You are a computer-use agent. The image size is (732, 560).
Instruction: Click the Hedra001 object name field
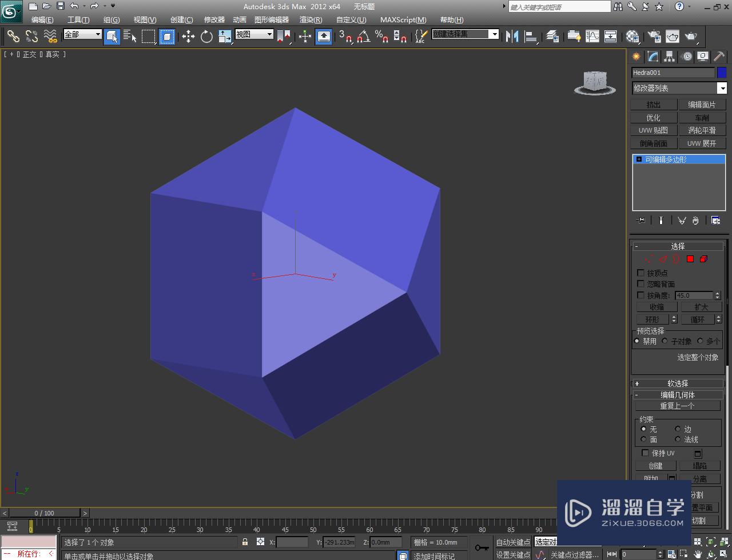pos(673,73)
